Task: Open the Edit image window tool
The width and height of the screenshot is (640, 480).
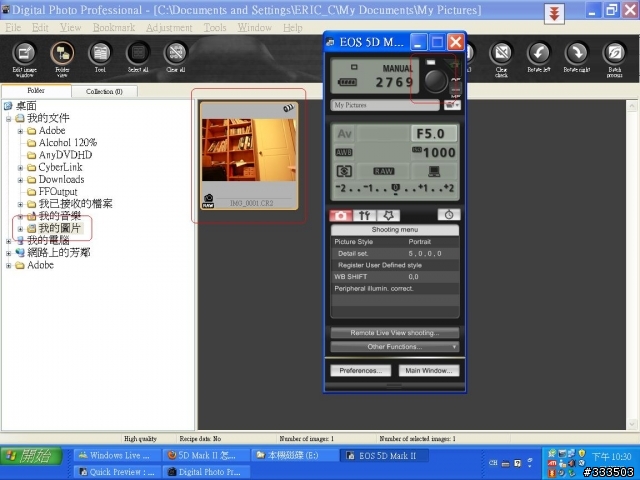Action: click(24, 59)
